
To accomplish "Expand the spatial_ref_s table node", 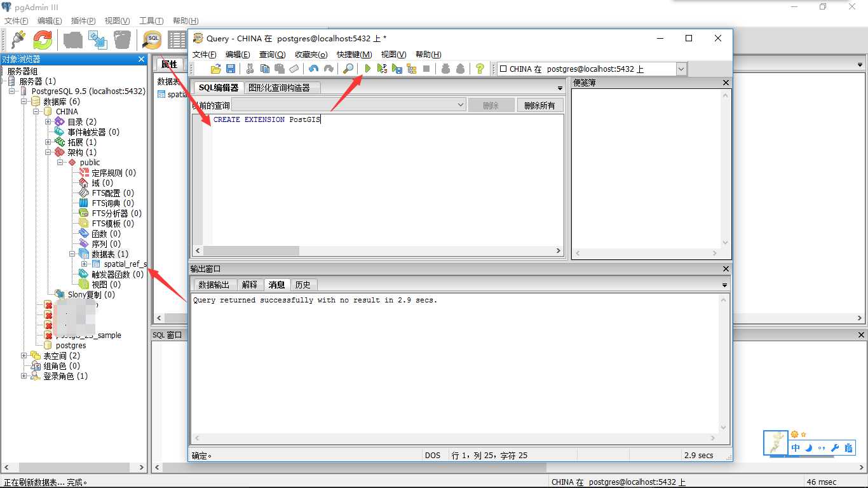I will [x=85, y=264].
